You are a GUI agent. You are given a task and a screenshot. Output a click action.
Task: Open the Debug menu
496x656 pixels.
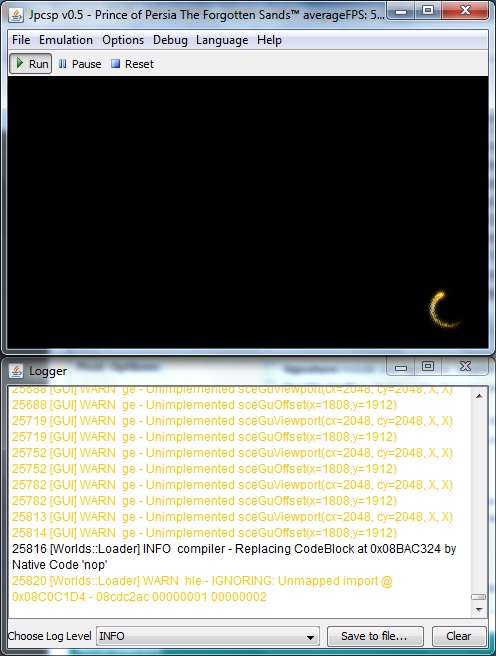pyautogui.click(x=170, y=40)
